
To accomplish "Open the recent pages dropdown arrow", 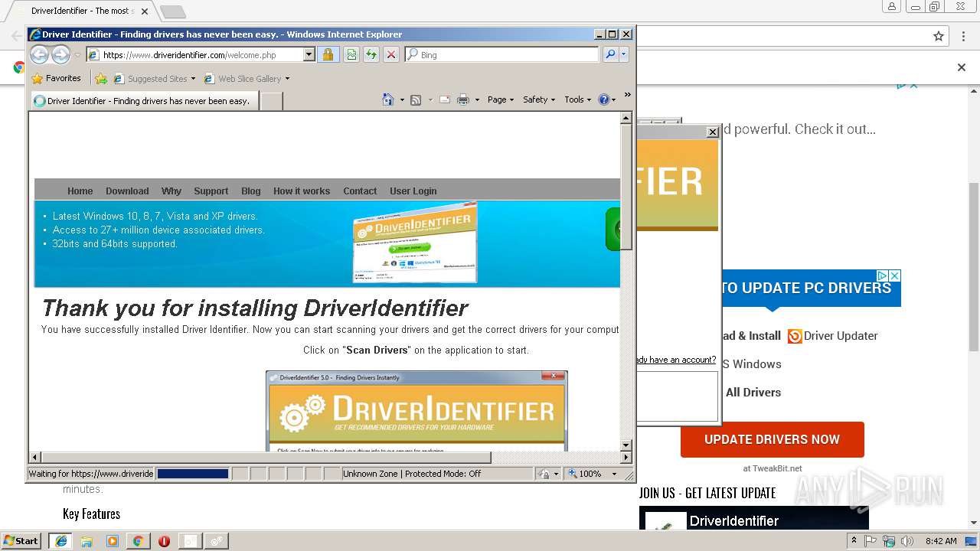I will 77,55.
